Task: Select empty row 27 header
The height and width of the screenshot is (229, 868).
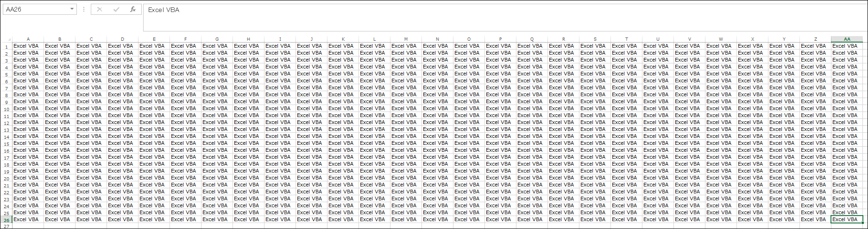Action: pos(6,226)
